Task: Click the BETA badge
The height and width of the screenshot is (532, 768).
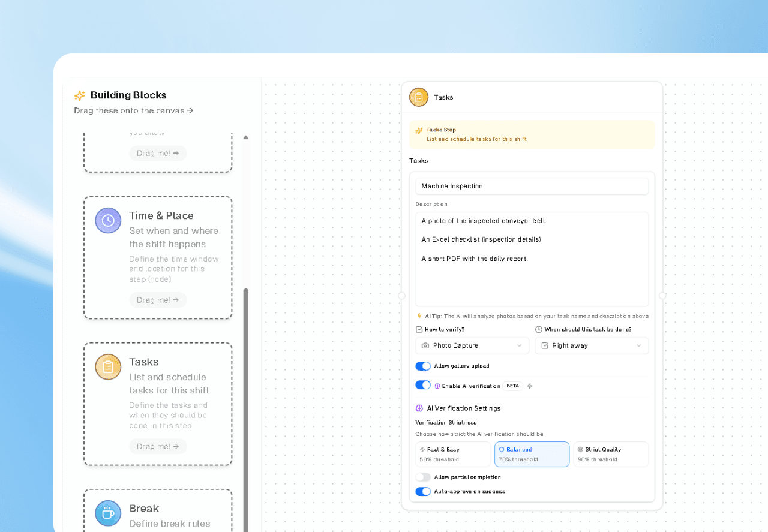Action: (x=513, y=386)
